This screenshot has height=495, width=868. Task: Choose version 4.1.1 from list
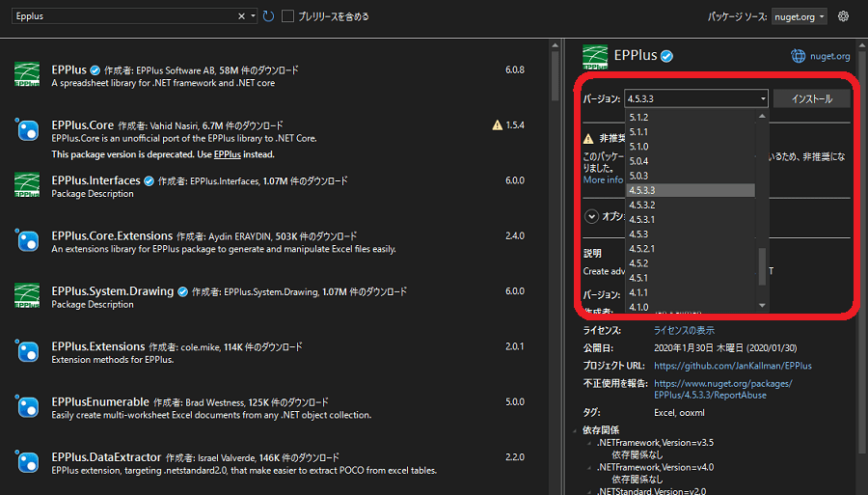tap(691, 292)
